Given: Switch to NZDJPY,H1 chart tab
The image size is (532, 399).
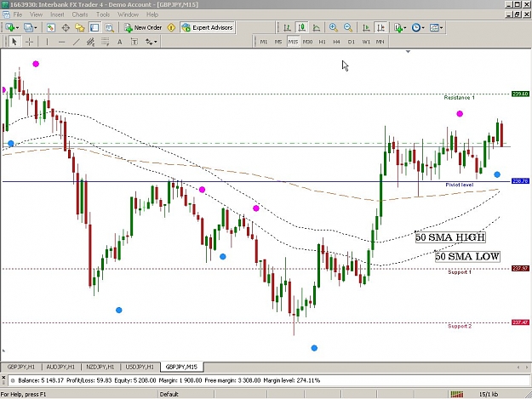Looking at the screenshot, I should point(100,367).
